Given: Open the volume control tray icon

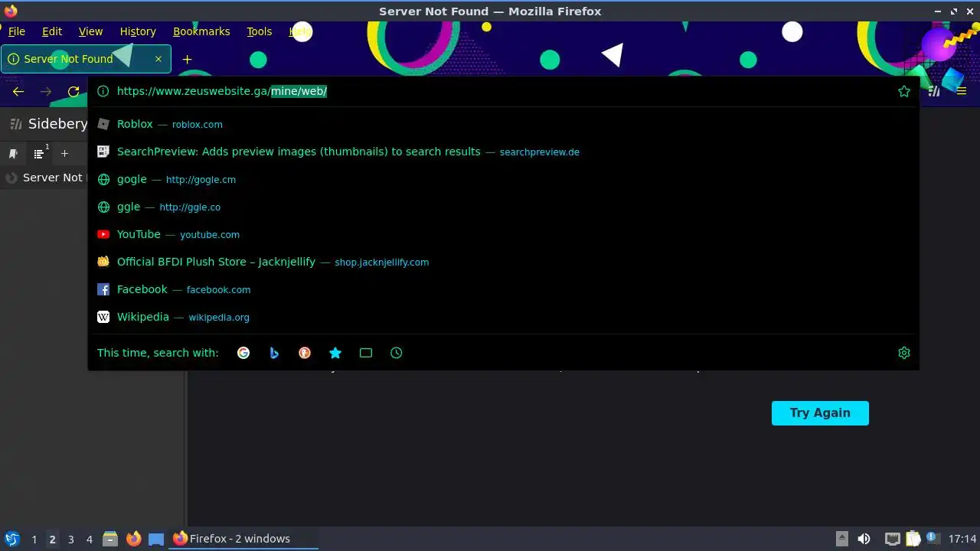Looking at the screenshot, I should point(864,539).
